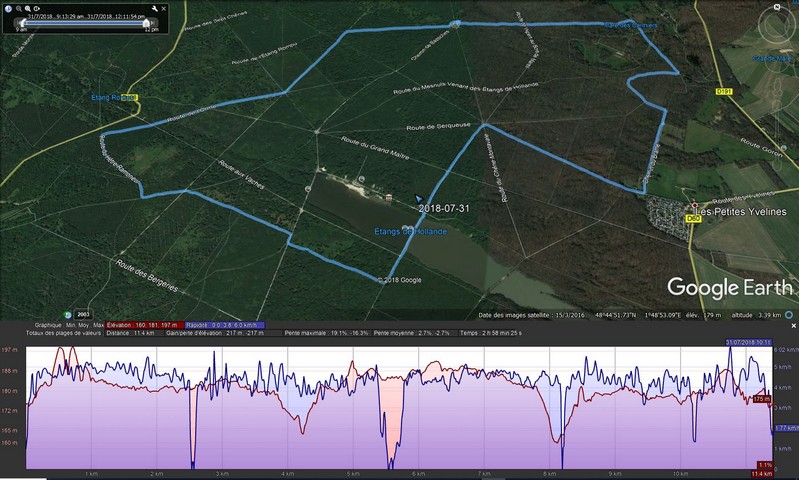Click the tour status icon next to the altitude readout
The height and width of the screenshot is (480, 799).
point(789,315)
